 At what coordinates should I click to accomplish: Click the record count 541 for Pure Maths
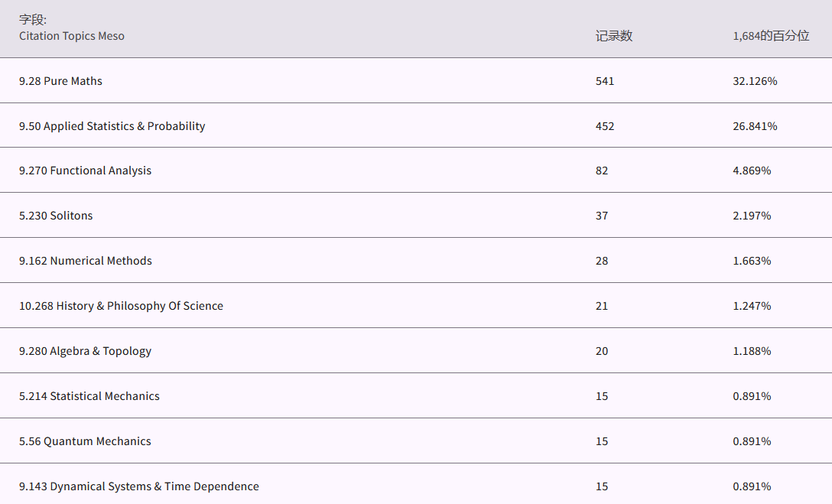[605, 81]
